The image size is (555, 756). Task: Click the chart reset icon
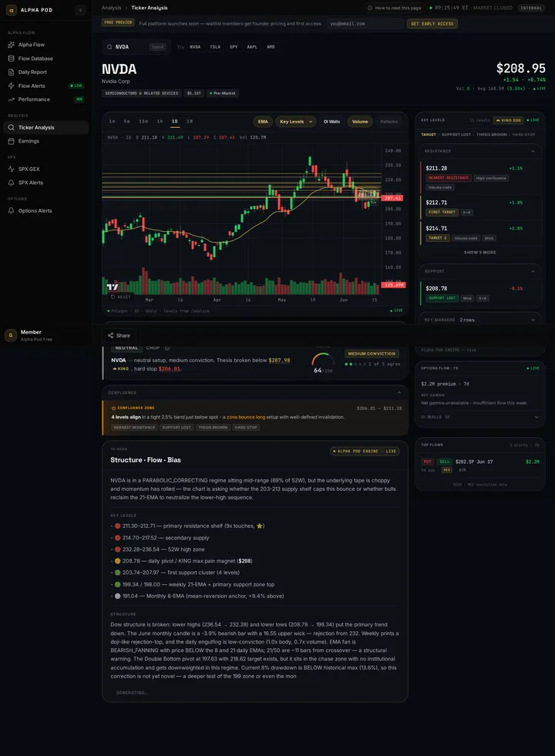(113, 297)
